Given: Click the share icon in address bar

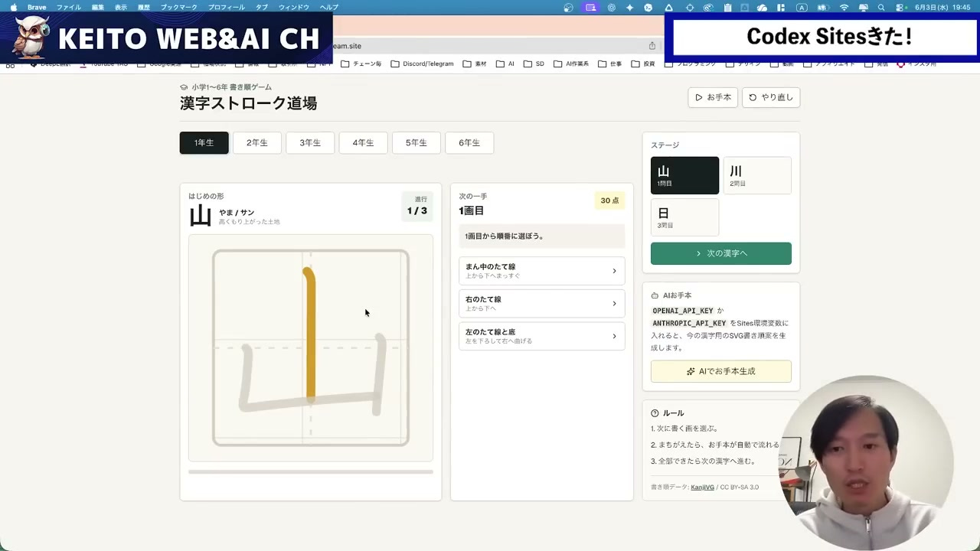Looking at the screenshot, I should (x=652, y=46).
